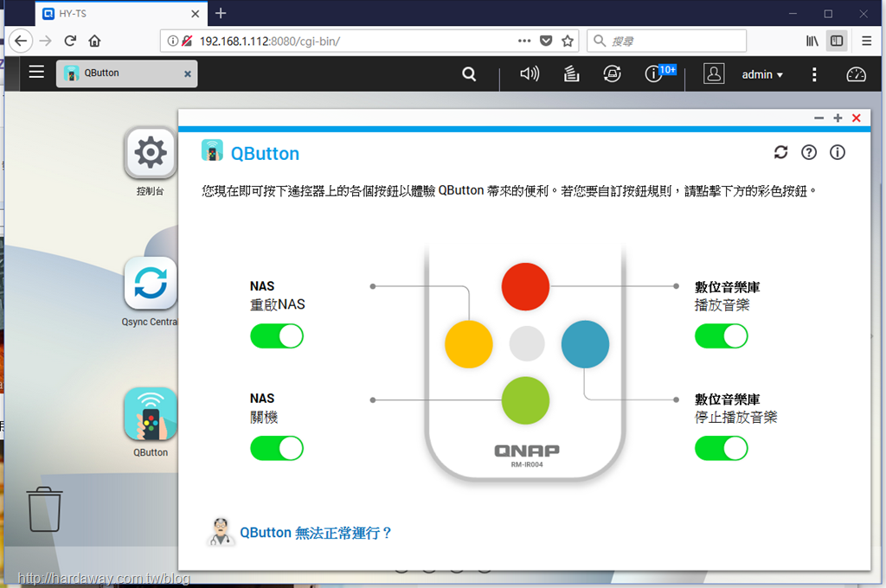
Task: Click the QButton app title heading
Action: [x=265, y=154]
